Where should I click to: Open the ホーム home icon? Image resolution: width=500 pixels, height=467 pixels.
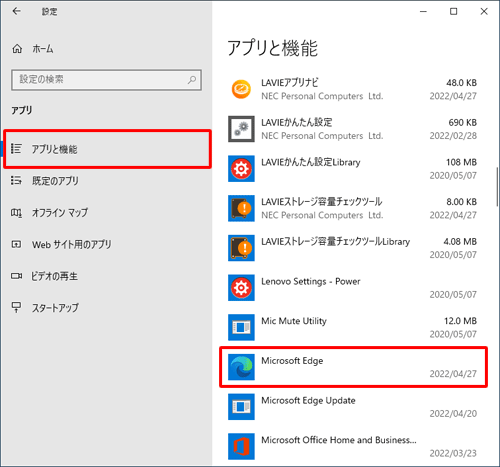(17, 49)
